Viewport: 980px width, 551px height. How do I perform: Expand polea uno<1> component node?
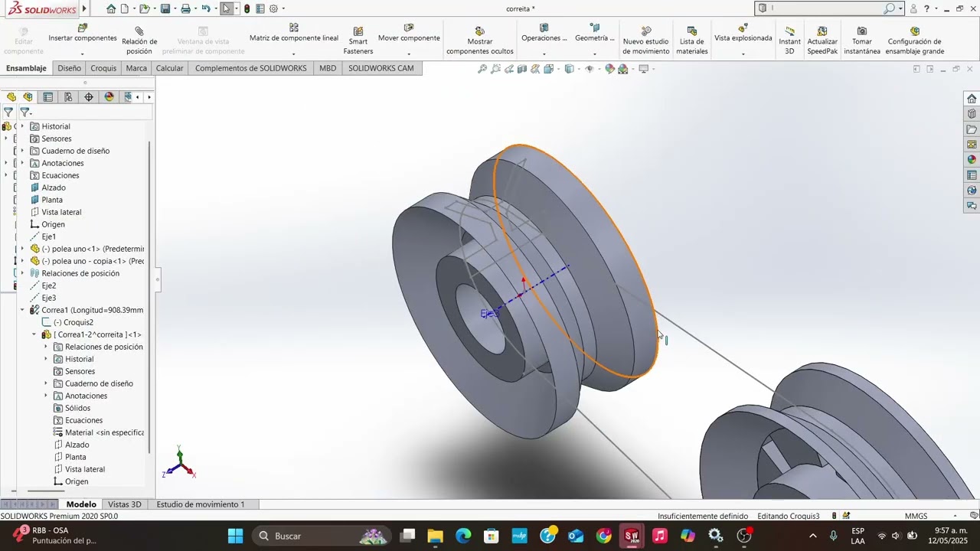[x=22, y=249]
